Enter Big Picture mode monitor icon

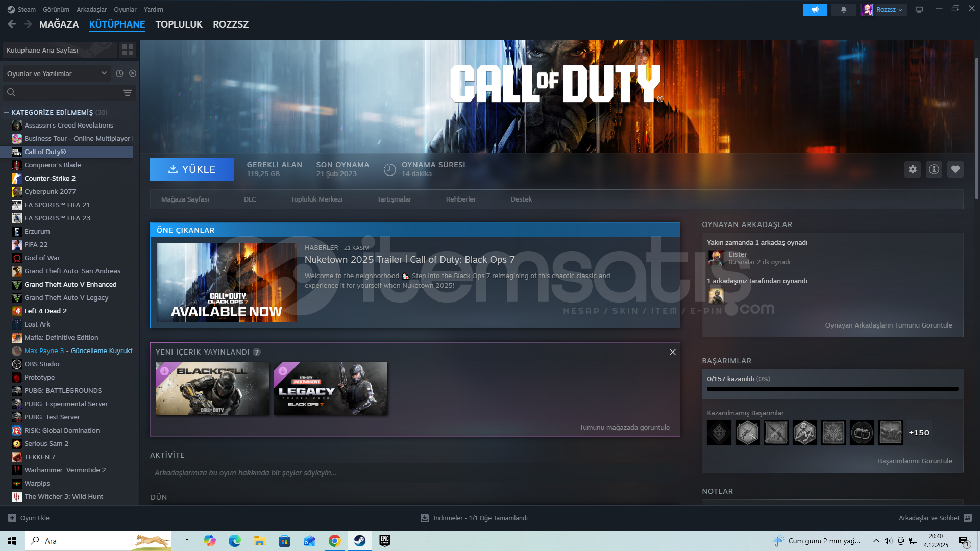click(919, 10)
